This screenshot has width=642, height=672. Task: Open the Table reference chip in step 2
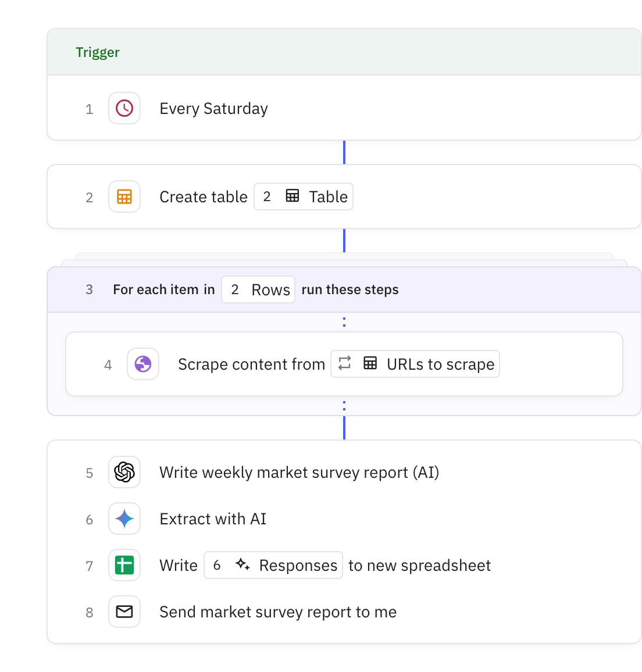pos(304,196)
